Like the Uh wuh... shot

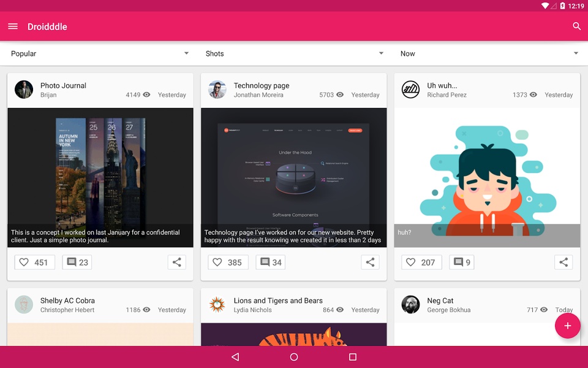[421, 262]
